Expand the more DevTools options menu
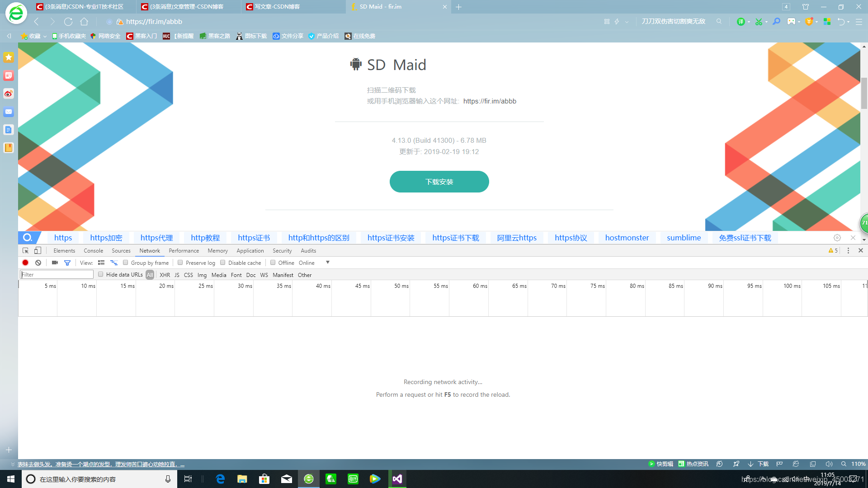The height and width of the screenshot is (488, 868). pos(848,250)
